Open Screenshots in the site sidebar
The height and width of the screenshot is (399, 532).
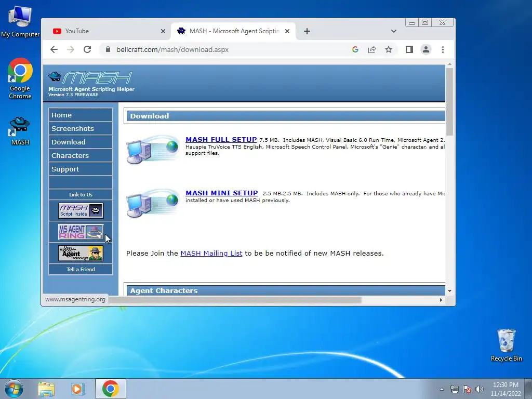point(81,129)
